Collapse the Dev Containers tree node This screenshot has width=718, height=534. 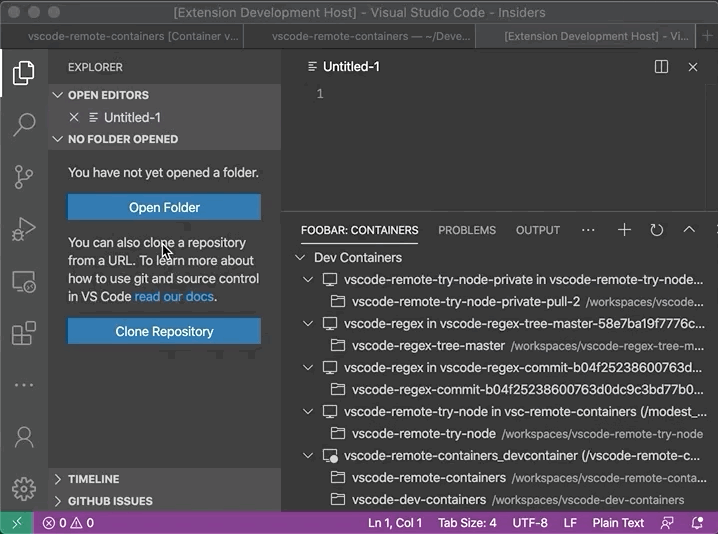tap(300, 257)
